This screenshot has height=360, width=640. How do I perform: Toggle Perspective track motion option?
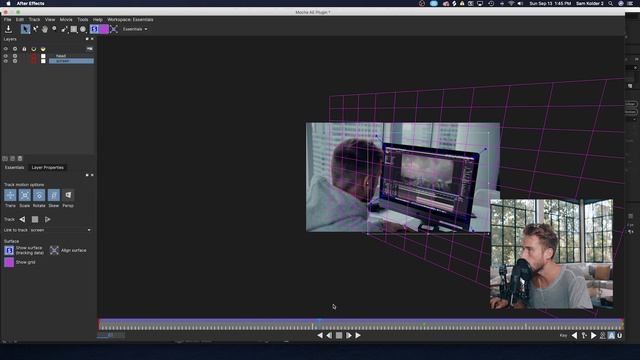[68, 195]
